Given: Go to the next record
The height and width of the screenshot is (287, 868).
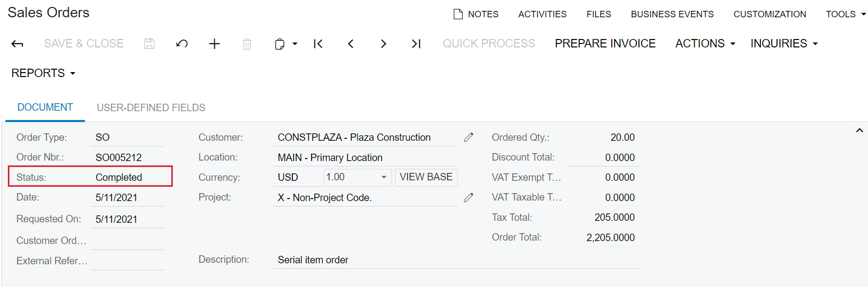Looking at the screenshot, I should [383, 44].
